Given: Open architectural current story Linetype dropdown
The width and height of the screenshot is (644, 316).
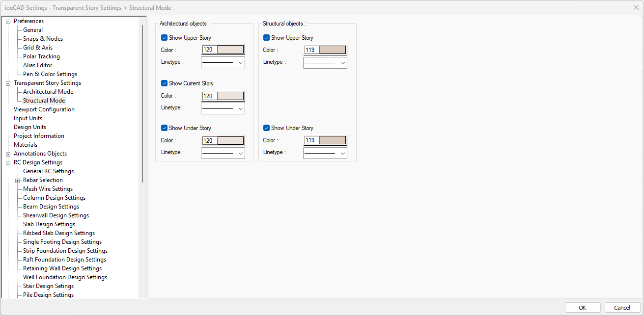Looking at the screenshot, I should click(x=223, y=108).
